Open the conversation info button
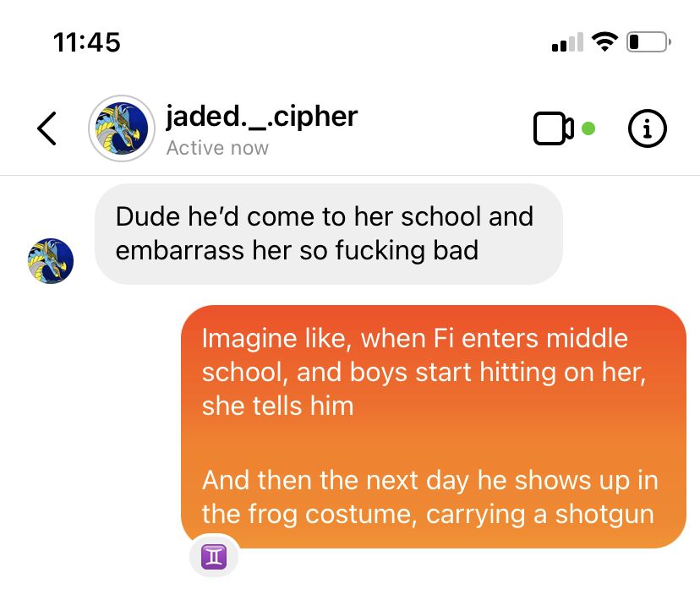Image resolution: width=700 pixels, height=589 pixels. pyautogui.click(x=648, y=128)
